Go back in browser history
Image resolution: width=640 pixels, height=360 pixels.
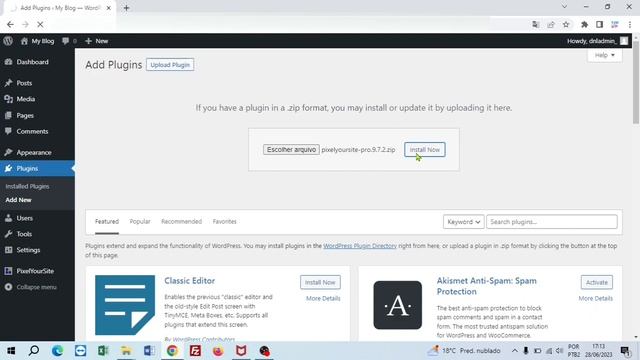[10, 24]
